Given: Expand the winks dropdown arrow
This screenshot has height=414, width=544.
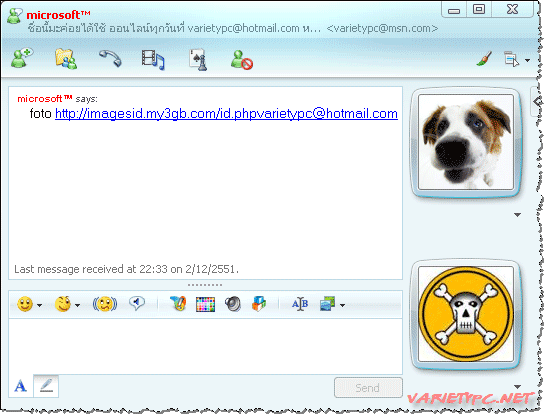Looking at the screenshot, I should pos(77,305).
